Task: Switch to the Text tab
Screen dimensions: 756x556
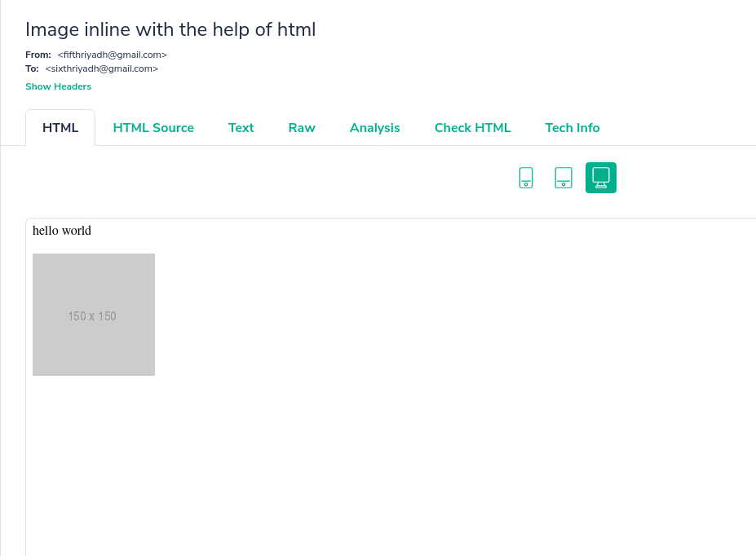Action: point(241,128)
